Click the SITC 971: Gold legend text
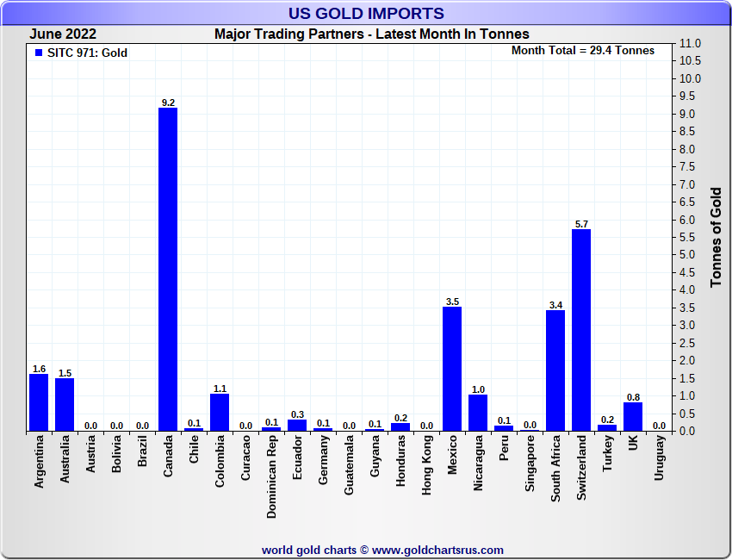 (x=87, y=53)
